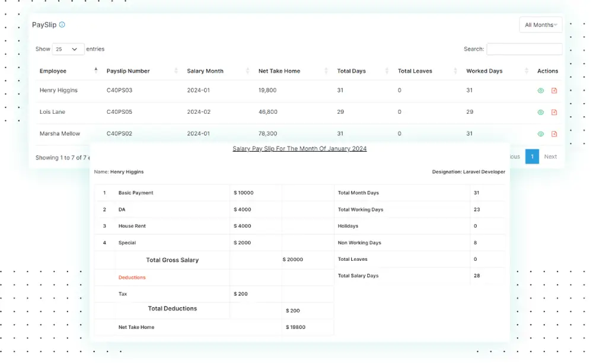Open the January 2024 salary pay slip title link
593x364 pixels.
[x=300, y=148]
